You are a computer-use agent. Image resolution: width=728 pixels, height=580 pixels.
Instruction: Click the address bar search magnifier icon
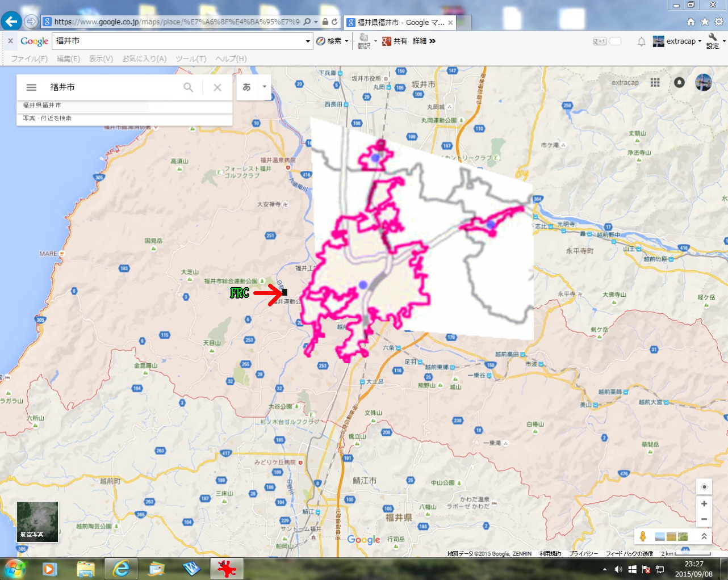click(307, 22)
